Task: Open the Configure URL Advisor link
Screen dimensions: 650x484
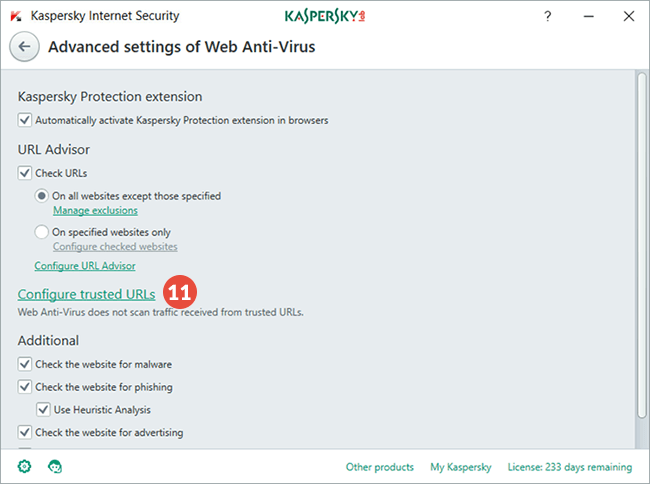Action: (85, 266)
